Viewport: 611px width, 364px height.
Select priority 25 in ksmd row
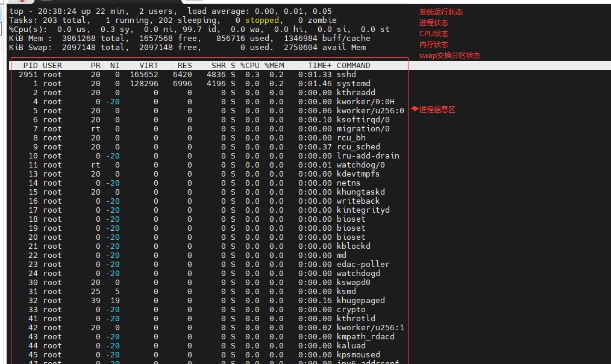click(x=95, y=292)
